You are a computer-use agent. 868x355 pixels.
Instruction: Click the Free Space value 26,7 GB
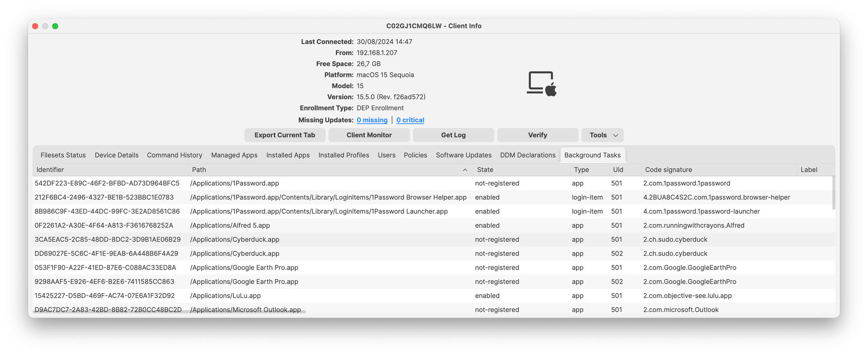[x=368, y=64]
